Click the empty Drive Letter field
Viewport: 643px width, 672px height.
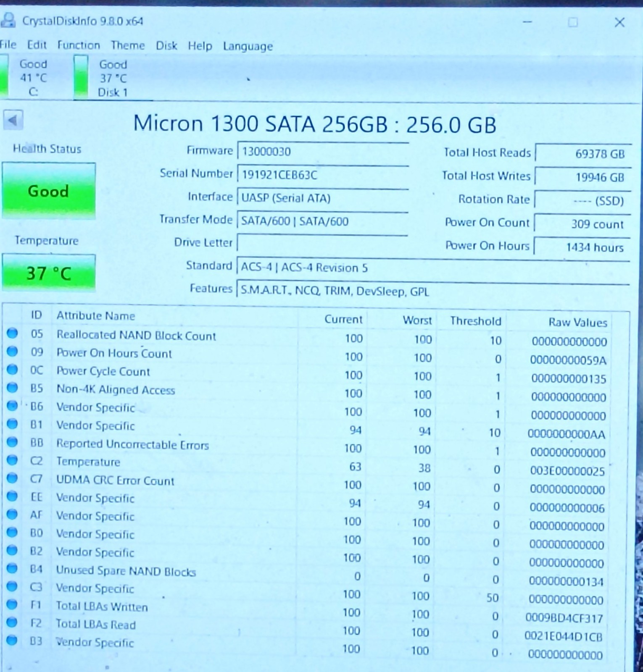coord(323,244)
